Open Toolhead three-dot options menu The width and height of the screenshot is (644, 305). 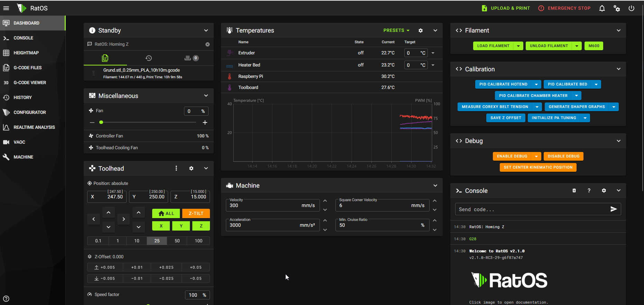pos(176,169)
